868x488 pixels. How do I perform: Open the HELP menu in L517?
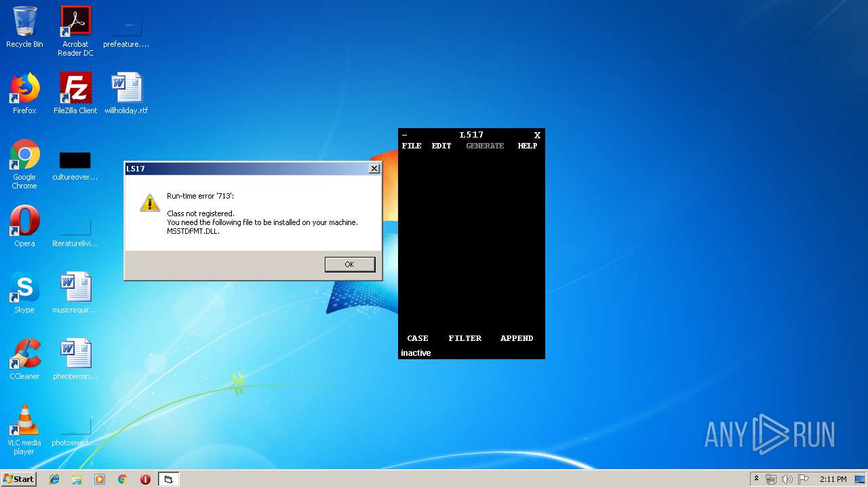528,146
